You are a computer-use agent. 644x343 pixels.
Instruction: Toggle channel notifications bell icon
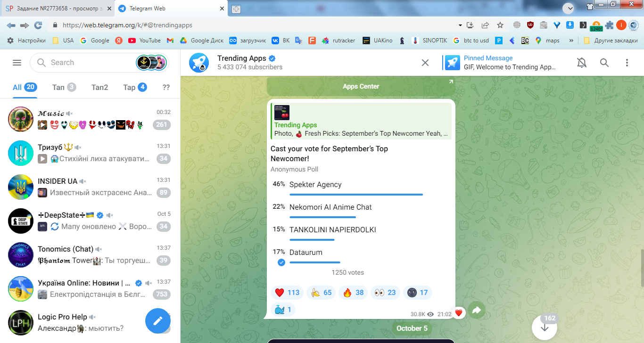pos(582,63)
